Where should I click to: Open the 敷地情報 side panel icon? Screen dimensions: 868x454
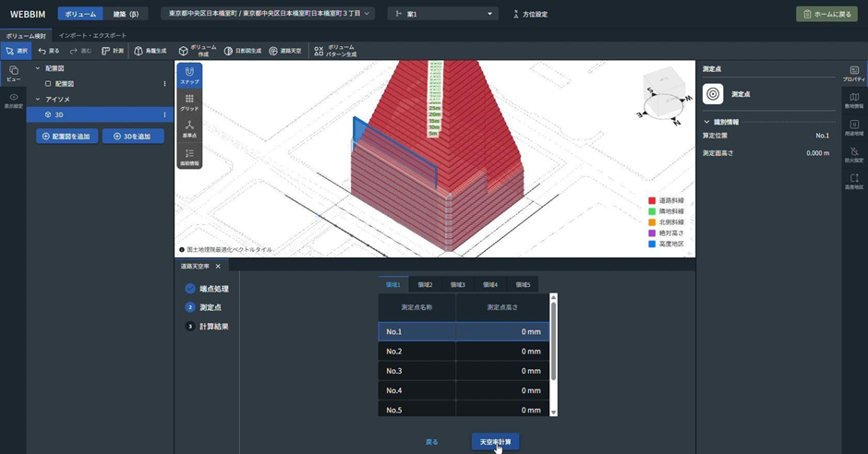pyautogui.click(x=854, y=101)
